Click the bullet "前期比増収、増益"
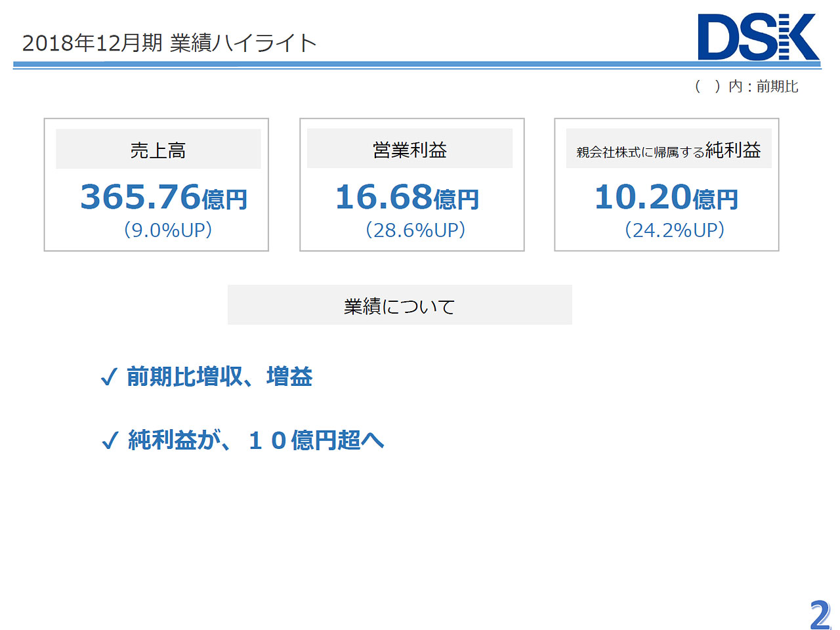This screenshot has height=630, width=840. click(219, 377)
